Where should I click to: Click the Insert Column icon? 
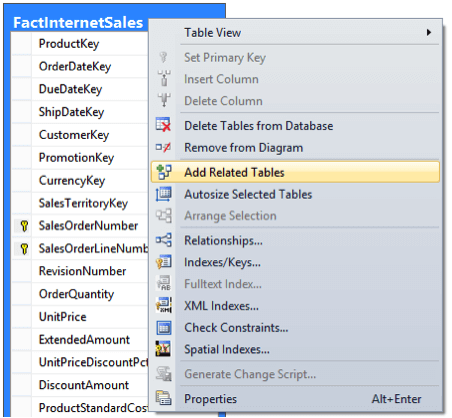pos(164,79)
